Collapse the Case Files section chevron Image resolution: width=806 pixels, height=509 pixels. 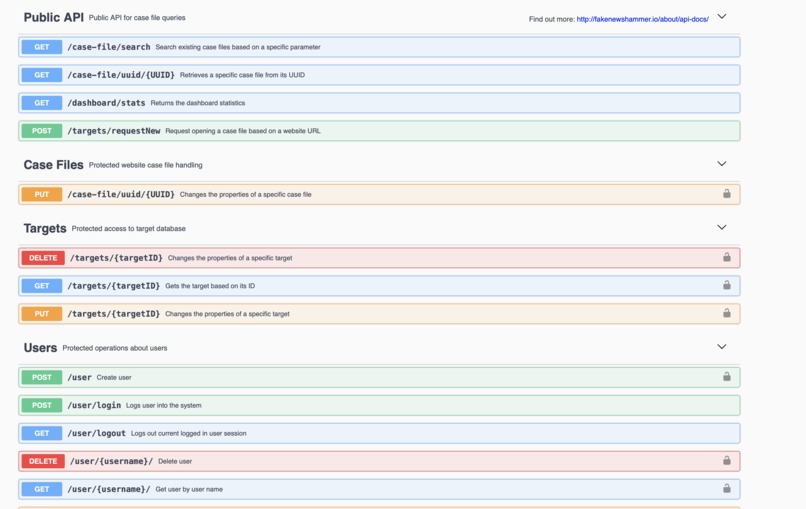(x=722, y=163)
